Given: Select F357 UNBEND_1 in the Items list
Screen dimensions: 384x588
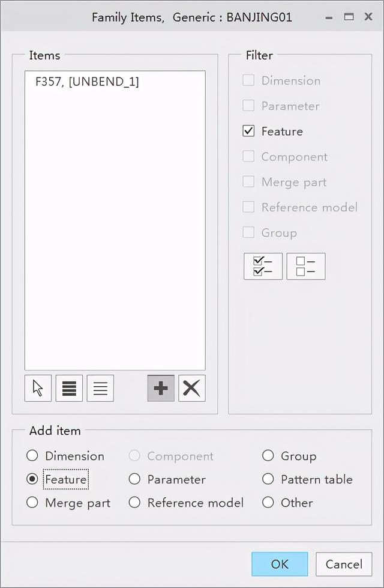Looking at the screenshot, I should pos(87,81).
